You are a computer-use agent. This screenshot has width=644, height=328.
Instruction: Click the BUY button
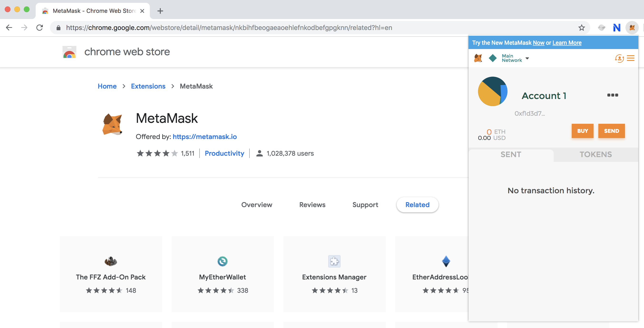pyautogui.click(x=582, y=131)
